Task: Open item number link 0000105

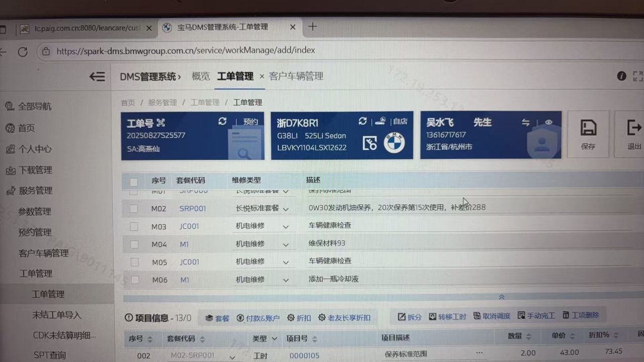Action: pos(304,355)
